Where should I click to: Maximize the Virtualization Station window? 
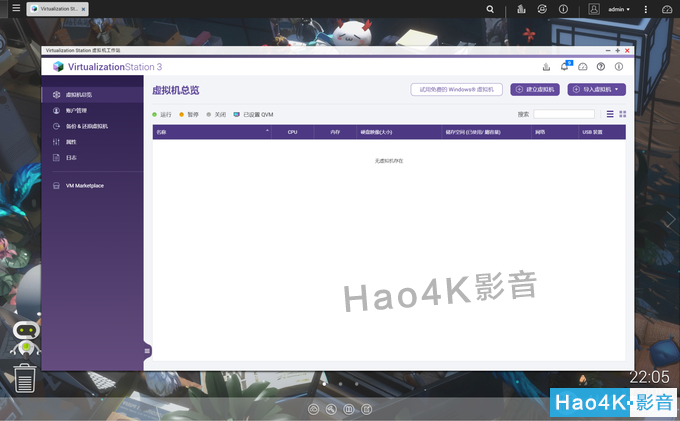click(618, 51)
